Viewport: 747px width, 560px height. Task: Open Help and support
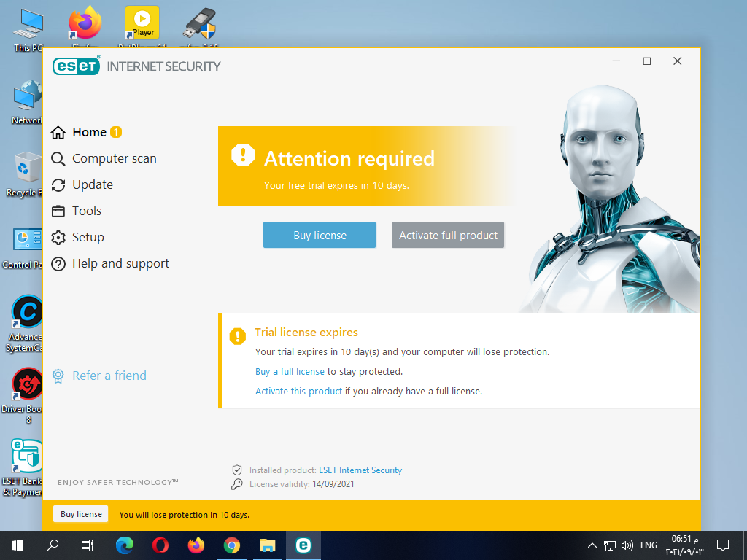coord(110,263)
